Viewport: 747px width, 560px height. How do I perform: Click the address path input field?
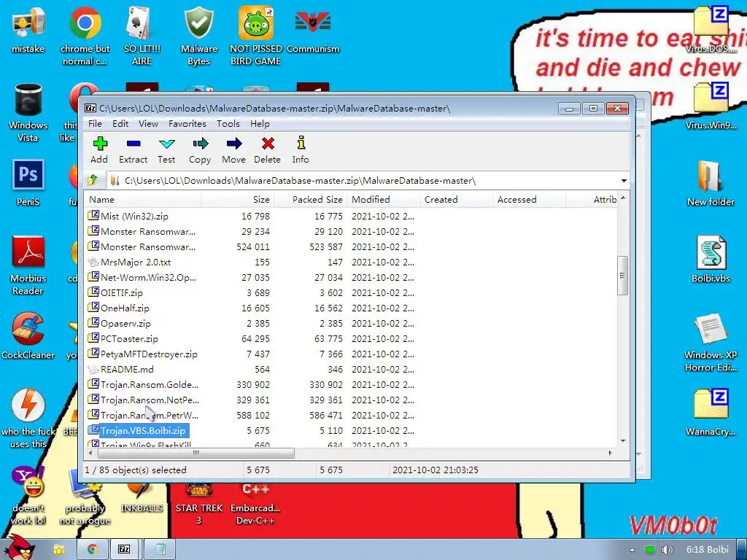coord(362,181)
